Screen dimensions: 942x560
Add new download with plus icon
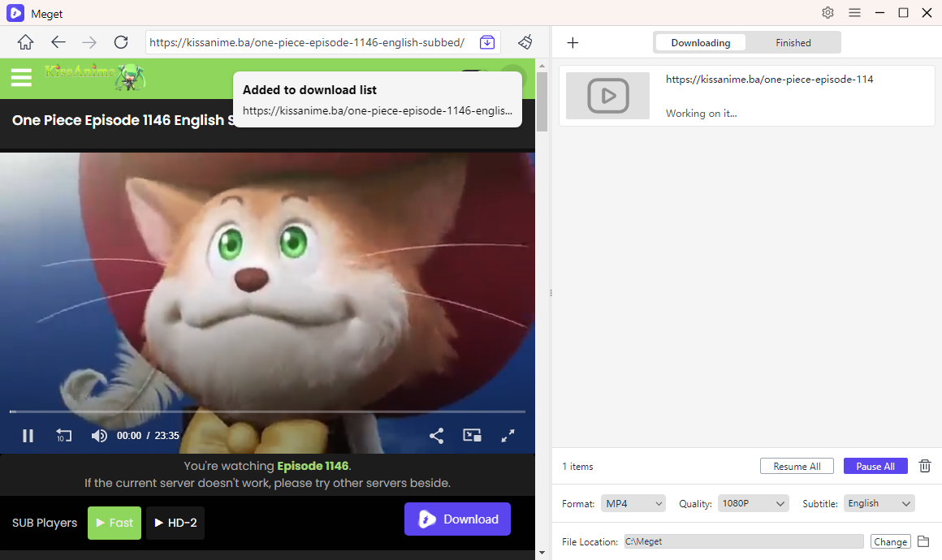pos(573,43)
